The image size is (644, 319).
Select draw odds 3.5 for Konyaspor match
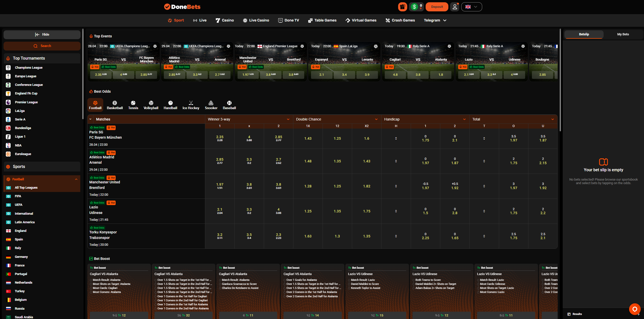pyautogui.click(x=249, y=236)
